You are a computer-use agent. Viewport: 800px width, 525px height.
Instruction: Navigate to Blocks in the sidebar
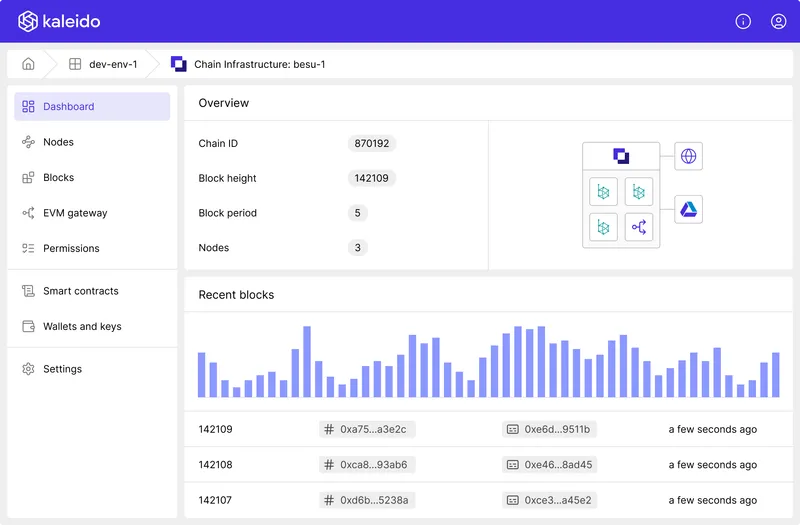pyautogui.click(x=58, y=177)
